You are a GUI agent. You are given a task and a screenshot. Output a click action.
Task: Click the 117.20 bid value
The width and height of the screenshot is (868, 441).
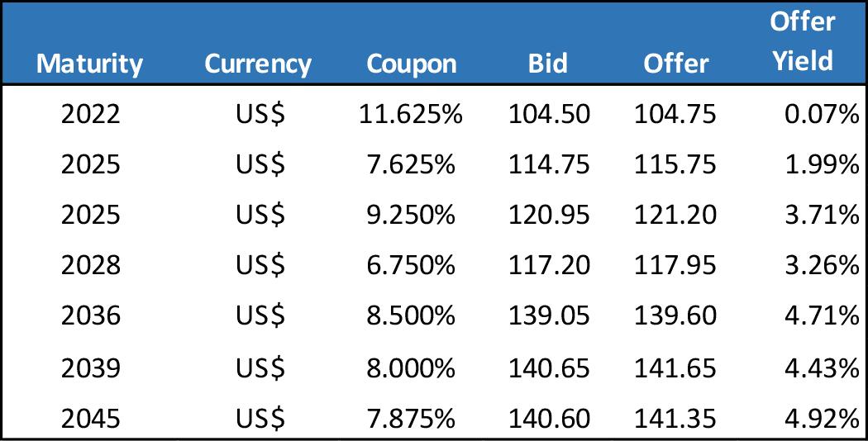(550, 266)
